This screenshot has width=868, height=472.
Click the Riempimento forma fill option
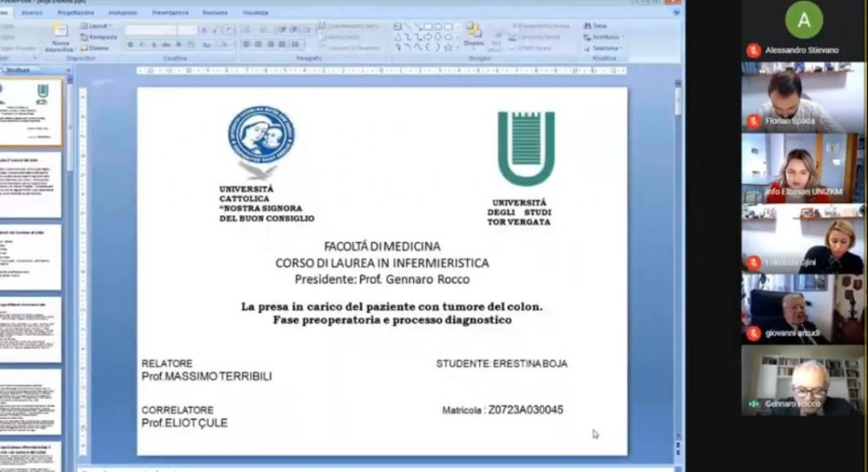(x=540, y=26)
